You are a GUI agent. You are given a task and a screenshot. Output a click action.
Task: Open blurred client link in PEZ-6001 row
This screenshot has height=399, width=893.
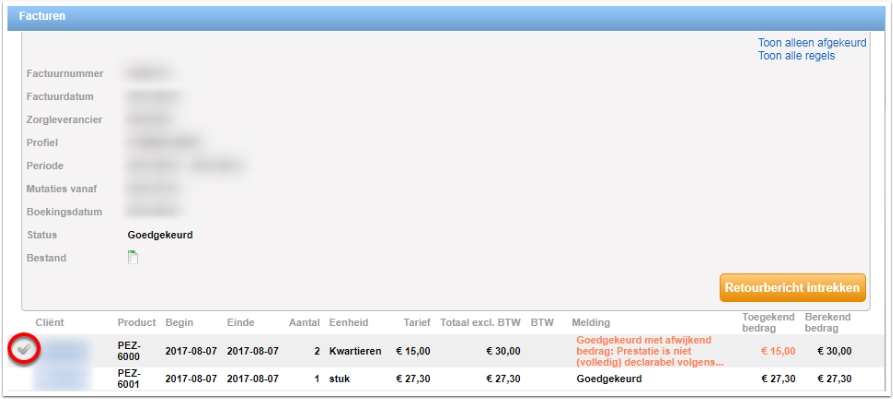click(62, 378)
